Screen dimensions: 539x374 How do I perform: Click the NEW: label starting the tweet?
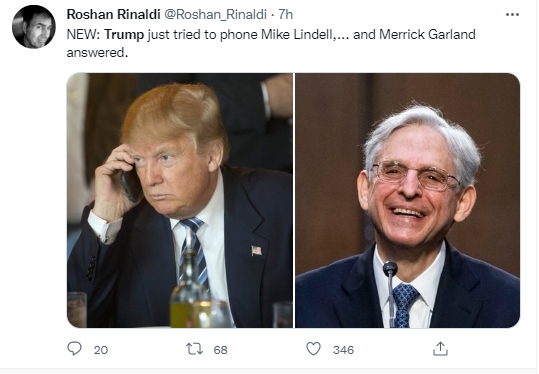(x=84, y=34)
